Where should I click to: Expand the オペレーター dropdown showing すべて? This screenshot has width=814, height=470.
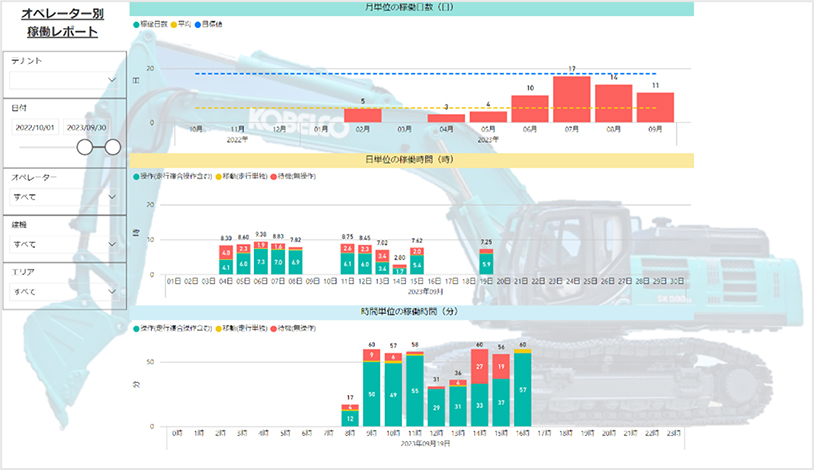click(x=64, y=197)
